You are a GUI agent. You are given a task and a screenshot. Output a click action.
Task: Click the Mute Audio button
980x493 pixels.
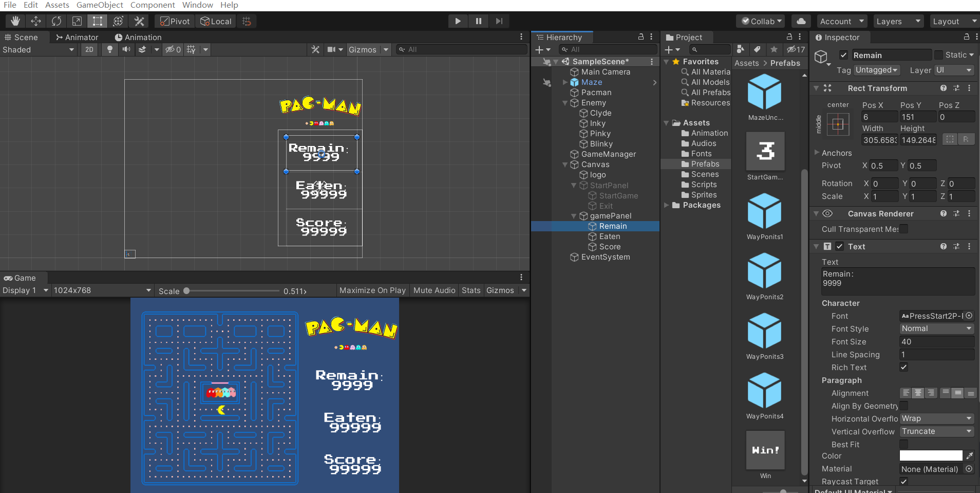point(434,290)
